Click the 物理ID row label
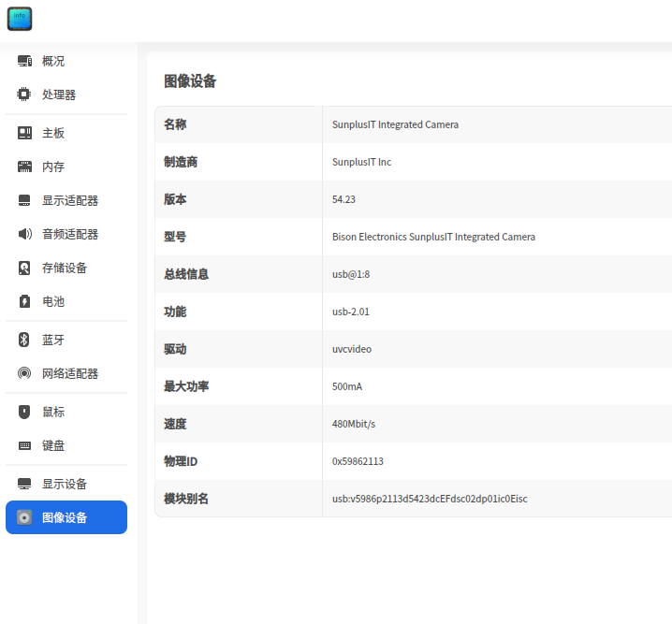Screen dimensions: 672x624 [181, 461]
